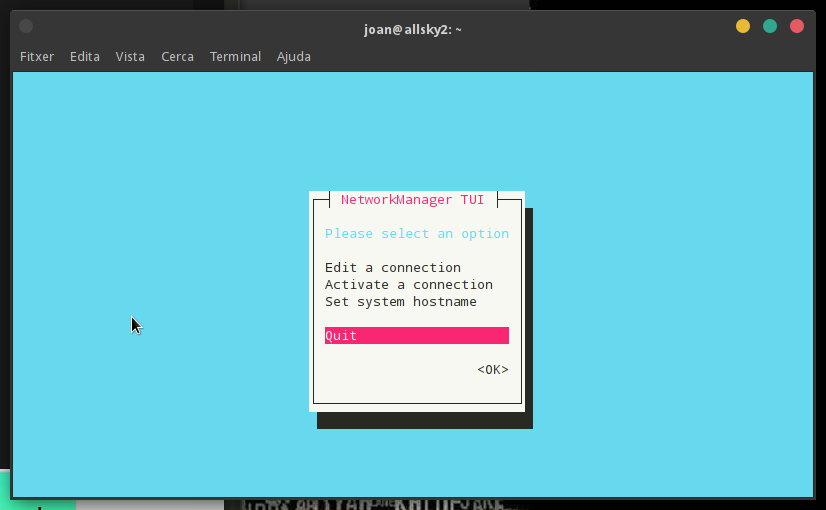Open the Terminal menu
Viewport: 826px width, 510px height.
point(235,56)
